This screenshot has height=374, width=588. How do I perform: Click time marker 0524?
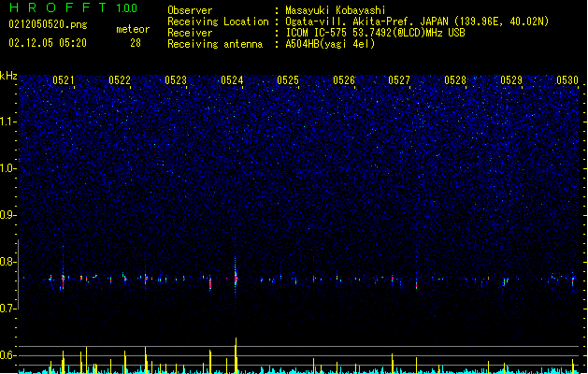(232, 80)
